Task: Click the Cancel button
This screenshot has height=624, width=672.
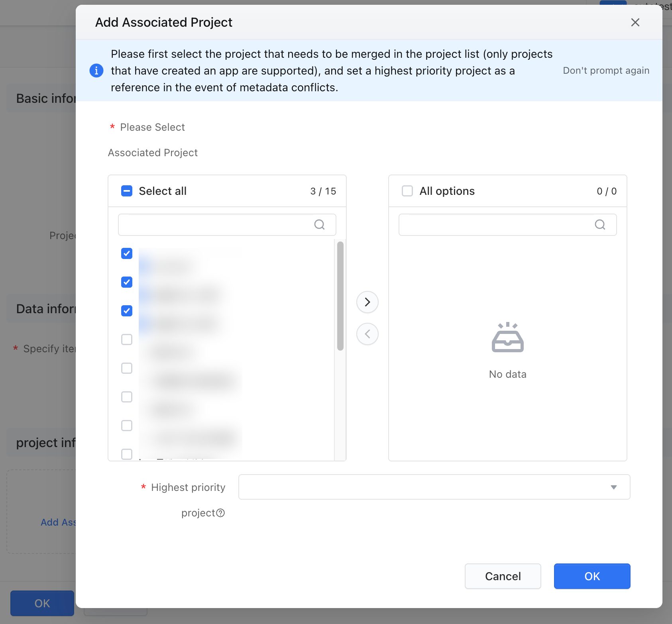Action: coord(503,576)
